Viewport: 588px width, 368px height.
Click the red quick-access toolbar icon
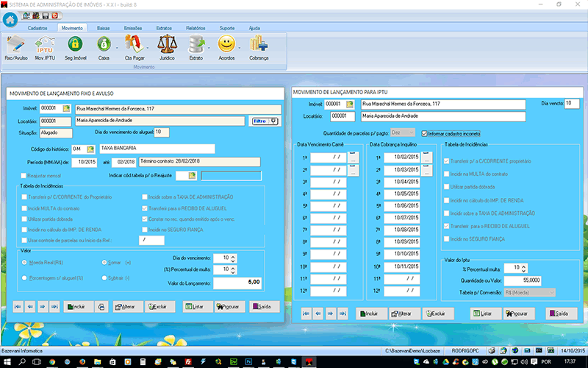pyautogui.click(x=54, y=15)
